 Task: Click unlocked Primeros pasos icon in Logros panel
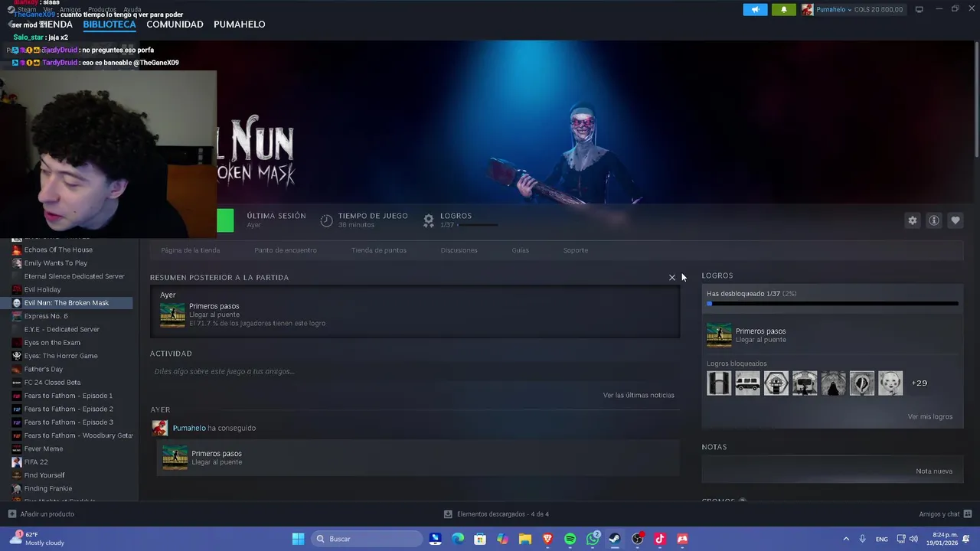(719, 335)
